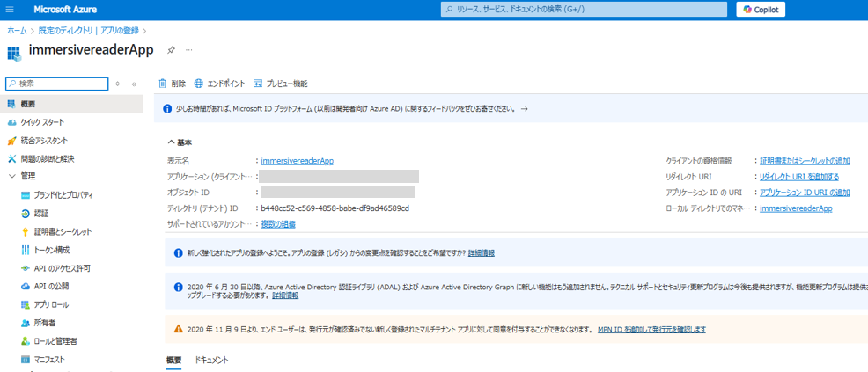Click リダイレクト URI を追加する link
The height and width of the screenshot is (372, 868).
799,177
